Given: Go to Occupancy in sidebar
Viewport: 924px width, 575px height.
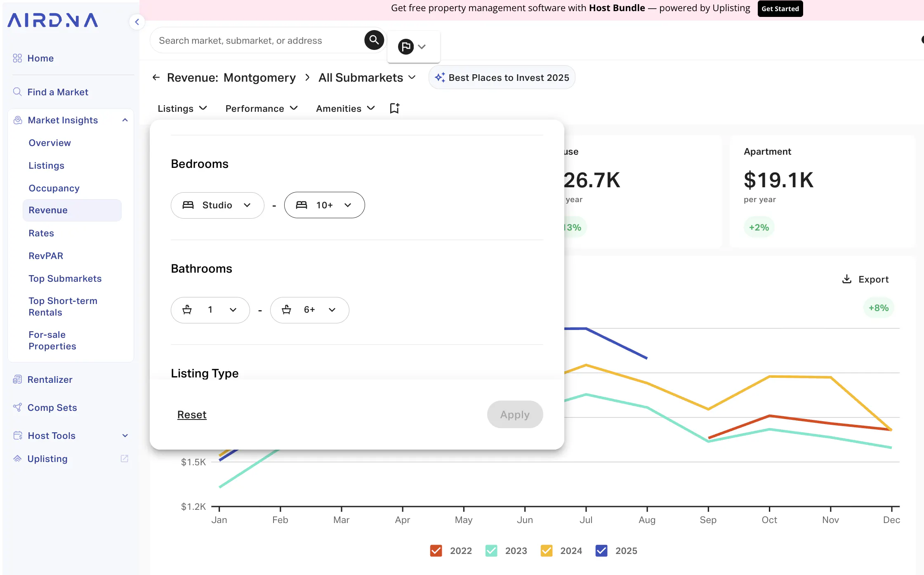Looking at the screenshot, I should 54,188.
